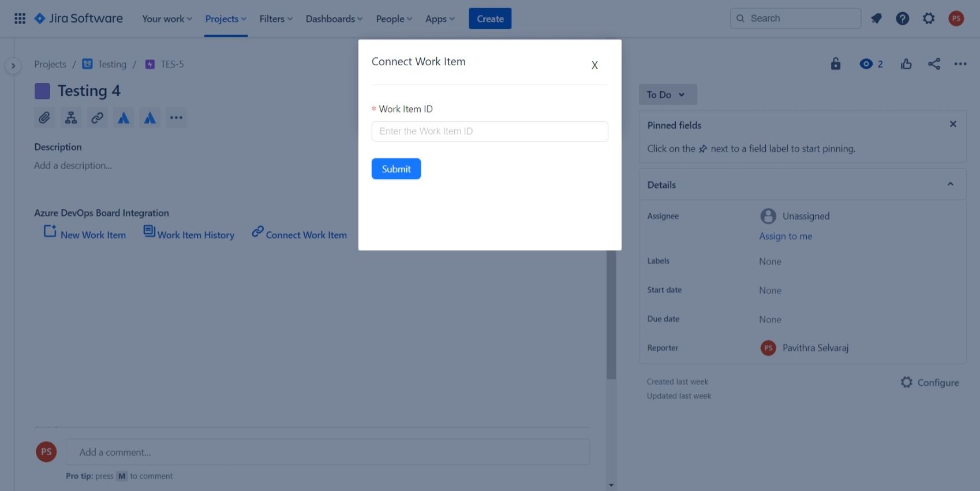Click the add child issue icon
The height and width of the screenshot is (491, 980).
tap(71, 118)
